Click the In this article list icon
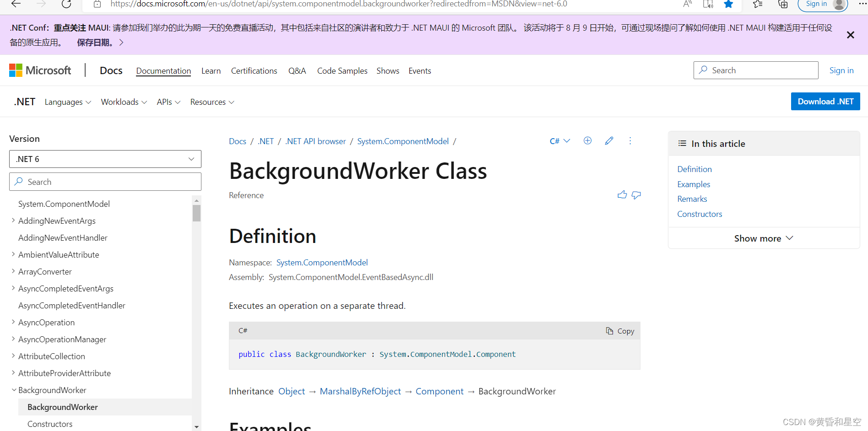This screenshot has height=431, width=868. pyautogui.click(x=682, y=143)
